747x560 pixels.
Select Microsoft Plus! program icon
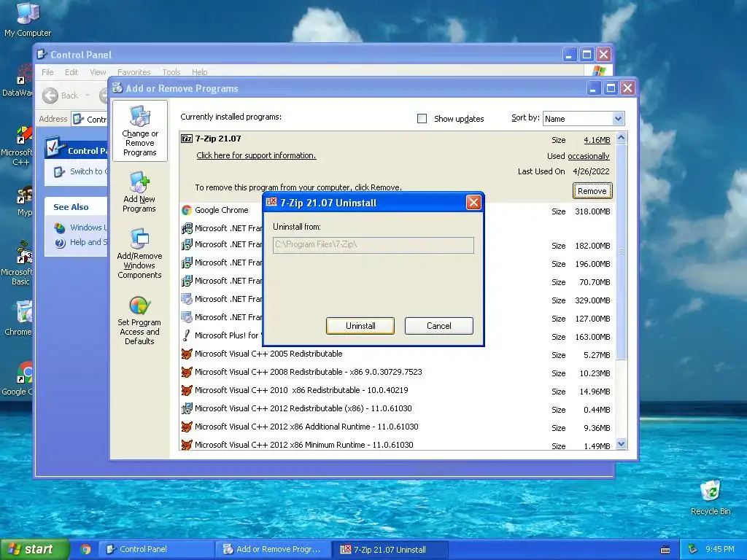(x=187, y=335)
